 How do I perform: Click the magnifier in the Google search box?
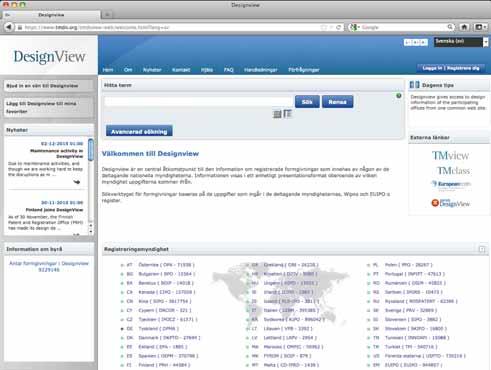(x=450, y=27)
